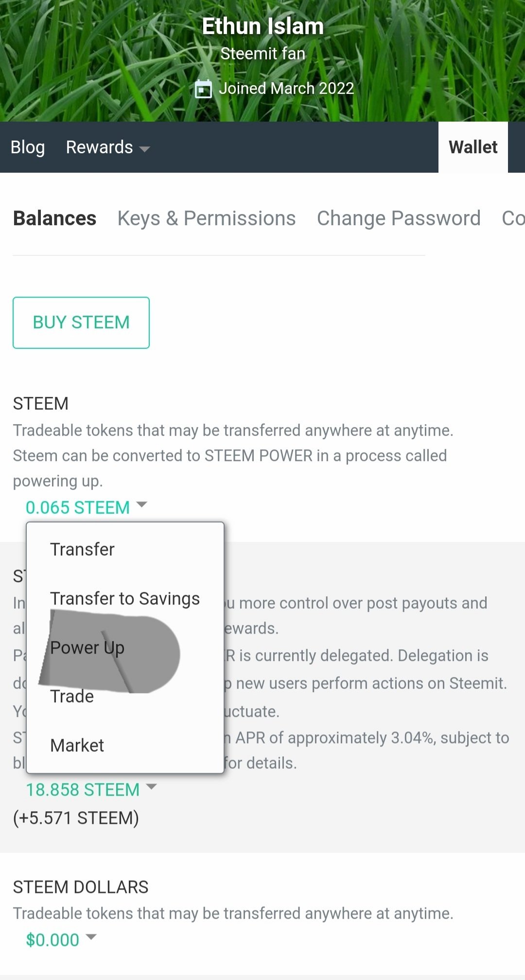
Task: Choose Transfer from the STEEM menu
Action: point(82,550)
